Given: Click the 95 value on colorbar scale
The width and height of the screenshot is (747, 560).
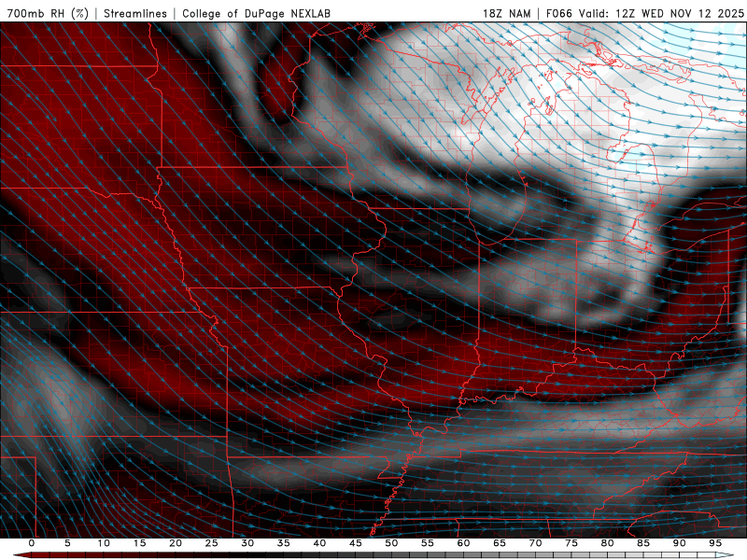Looking at the screenshot, I should pyautogui.click(x=715, y=543).
